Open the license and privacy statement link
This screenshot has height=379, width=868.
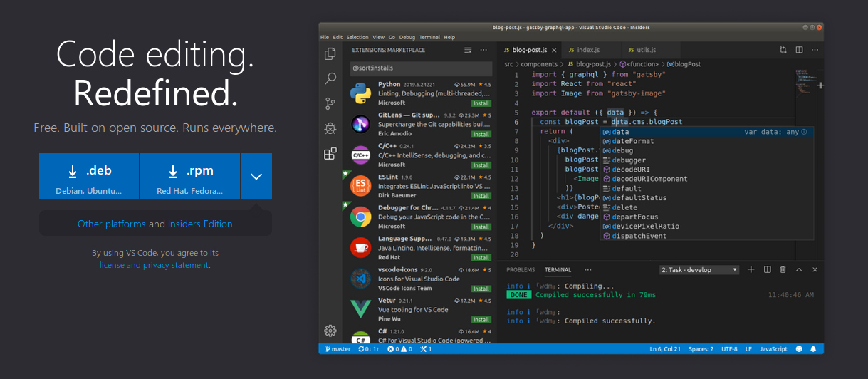point(155,265)
